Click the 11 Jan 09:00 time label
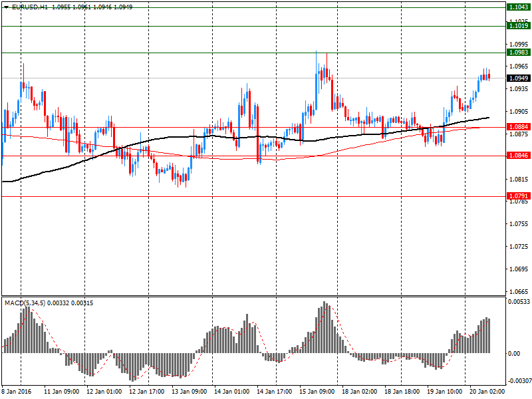 tap(61, 392)
